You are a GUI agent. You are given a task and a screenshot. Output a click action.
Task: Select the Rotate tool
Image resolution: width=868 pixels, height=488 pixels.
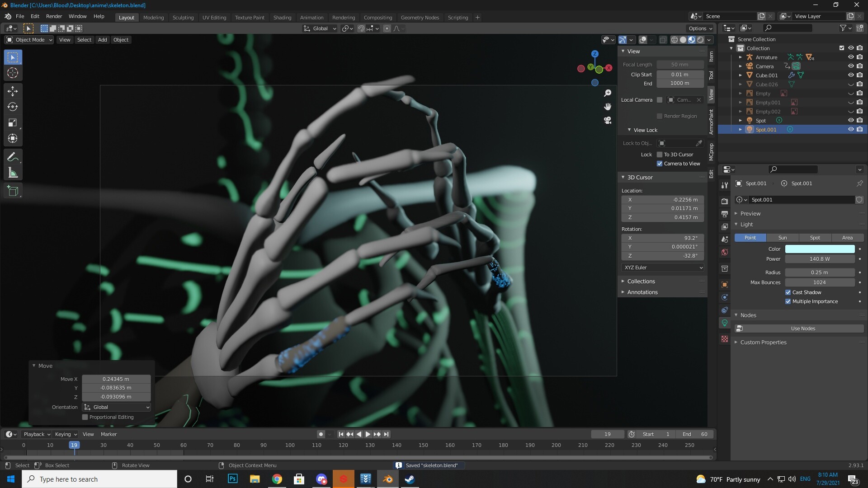[13, 107]
